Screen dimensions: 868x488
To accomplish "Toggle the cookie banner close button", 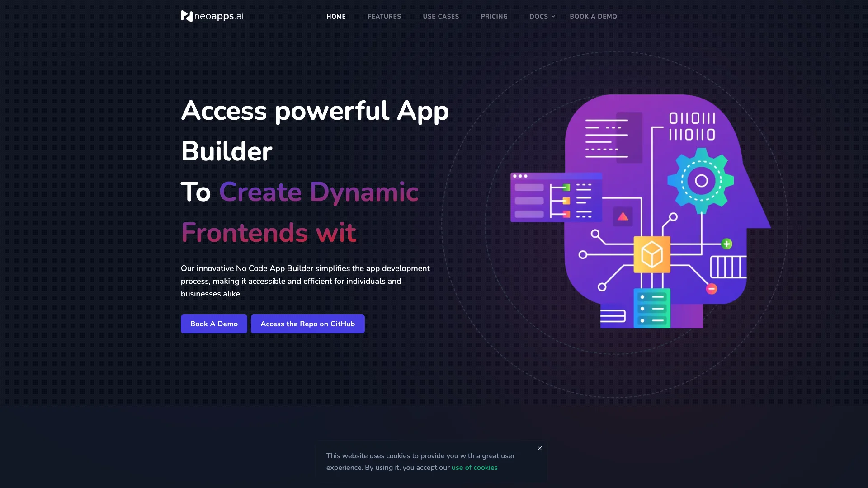I will [x=539, y=448].
